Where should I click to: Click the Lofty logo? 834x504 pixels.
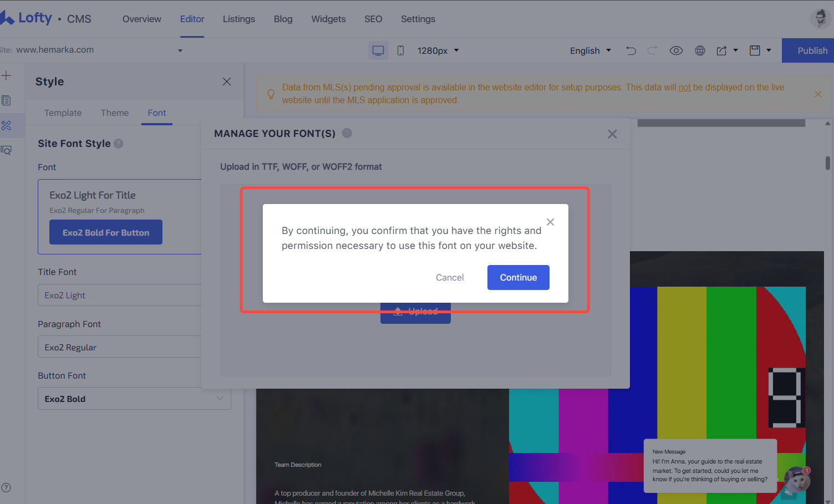pyautogui.click(x=26, y=18)
